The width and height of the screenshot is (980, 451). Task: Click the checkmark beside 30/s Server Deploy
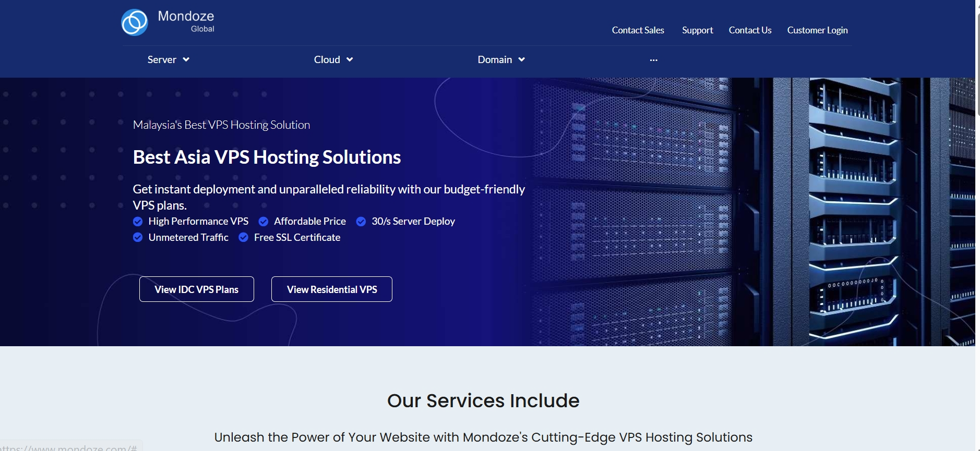point(361,222)
